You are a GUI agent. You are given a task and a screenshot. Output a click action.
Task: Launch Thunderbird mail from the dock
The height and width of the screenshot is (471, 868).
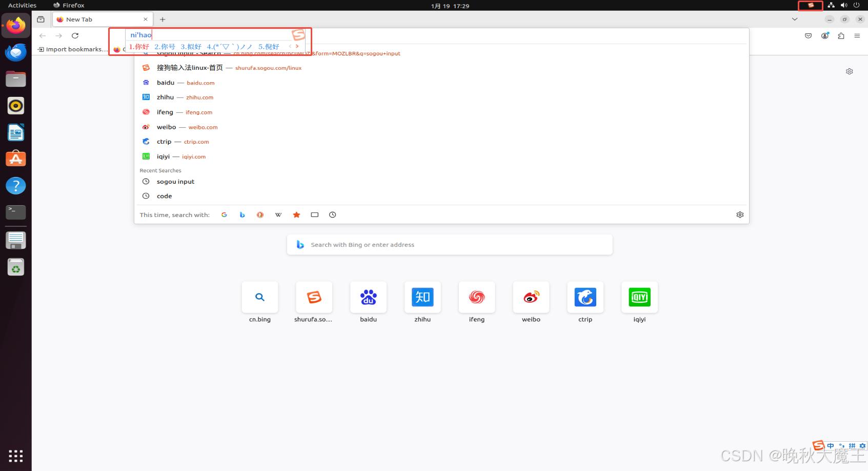(x=16, y=52)
